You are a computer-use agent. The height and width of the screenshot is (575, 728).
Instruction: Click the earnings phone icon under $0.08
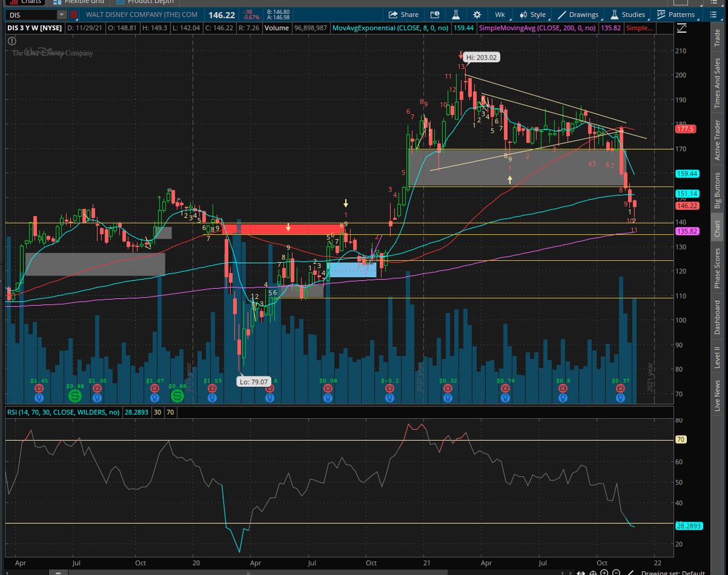[328, 389]
